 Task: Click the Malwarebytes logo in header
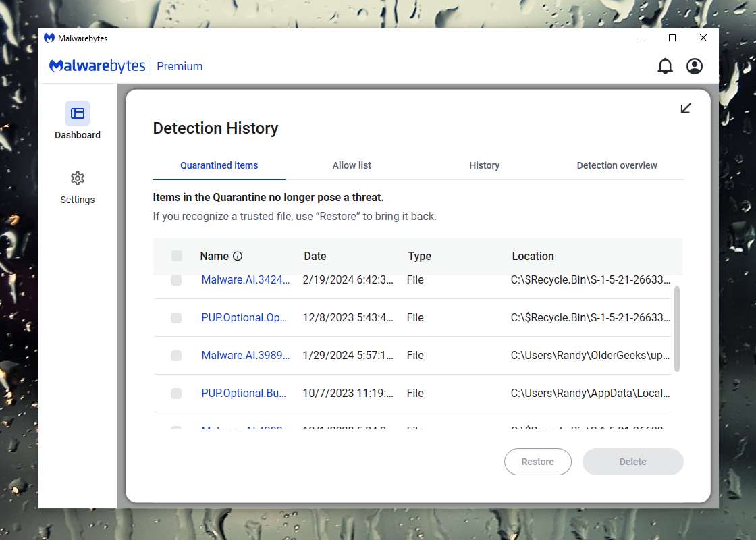(x=97, y=66)
